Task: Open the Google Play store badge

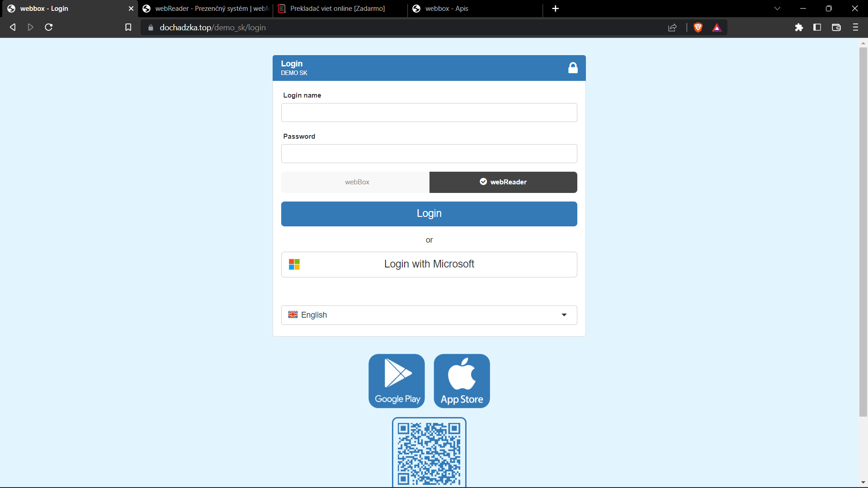Action: [x=396, y=380]
